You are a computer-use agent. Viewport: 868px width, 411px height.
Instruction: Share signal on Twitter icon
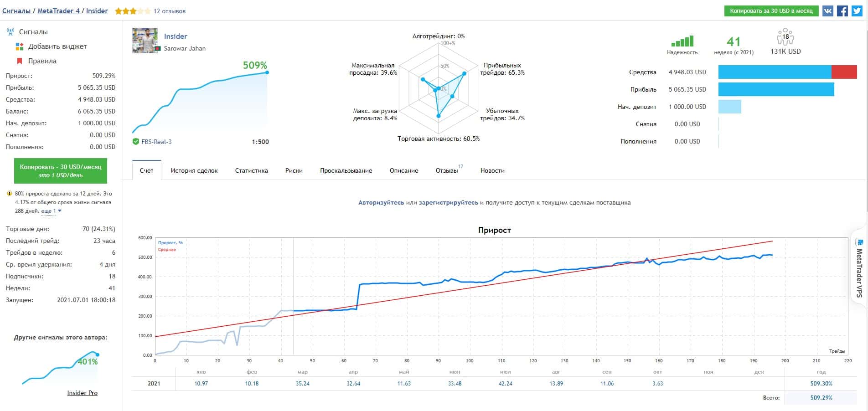pos(857,11)
